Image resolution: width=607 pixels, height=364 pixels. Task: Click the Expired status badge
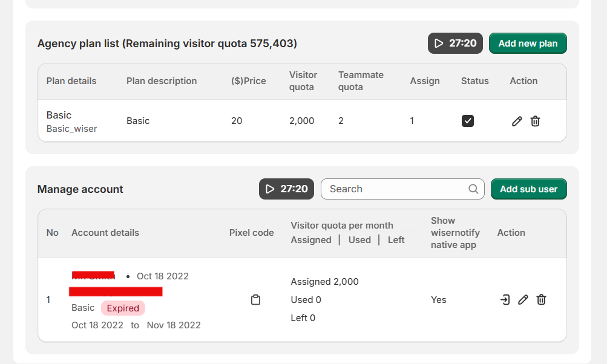click(123, 308)
